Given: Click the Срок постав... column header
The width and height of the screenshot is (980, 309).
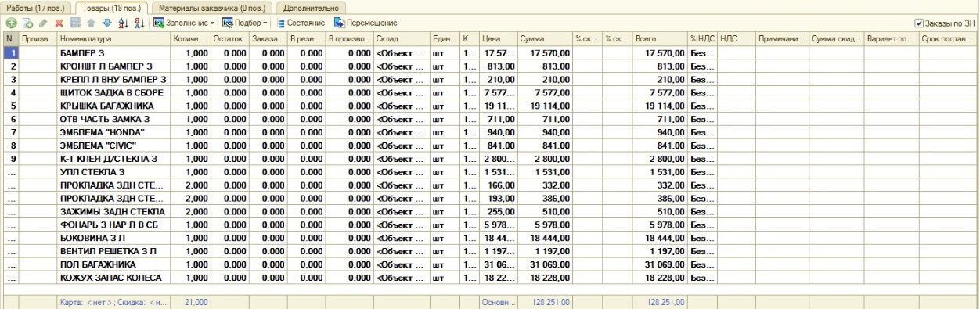Looking at the screenshot, I should (949, 38).
